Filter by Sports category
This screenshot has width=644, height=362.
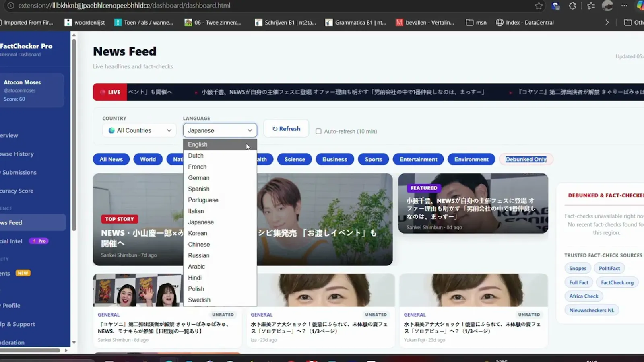[x=374, y=159]
